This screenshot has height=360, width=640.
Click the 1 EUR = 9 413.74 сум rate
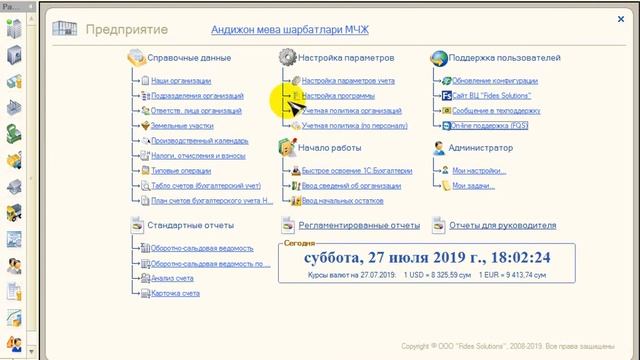(x=512, y=275)
